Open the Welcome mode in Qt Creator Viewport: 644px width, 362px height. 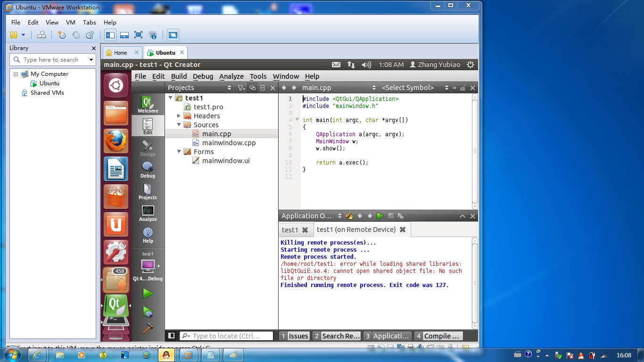pyautogui.click(x=148, y=105)
